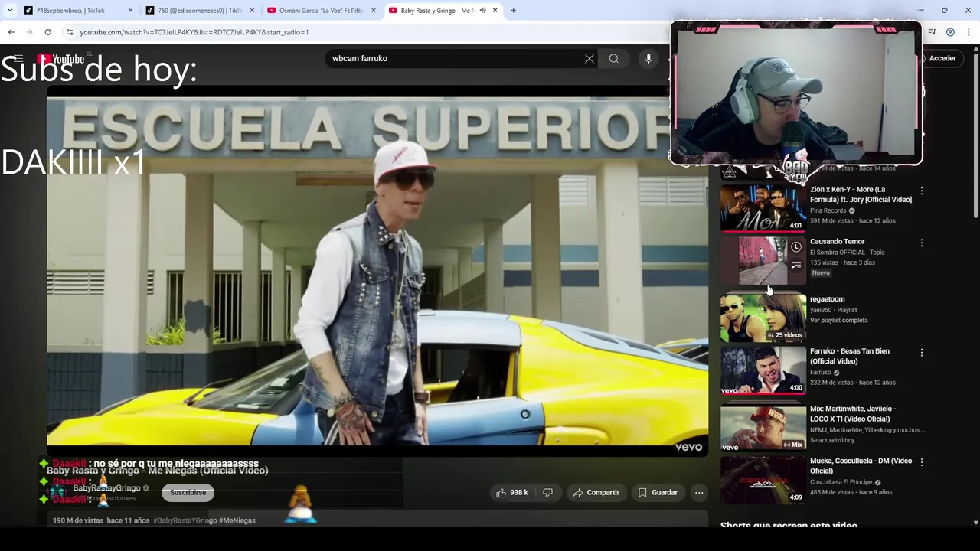This screenshot has height=551, width=980.
Task: Go to YouTube home via the logo
Action: click(x=61, y=59)
